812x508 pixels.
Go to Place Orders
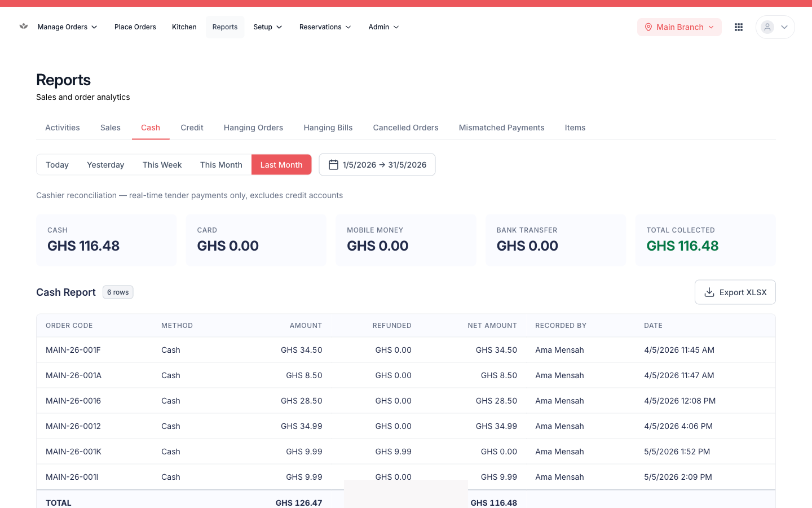pos(135,27)
